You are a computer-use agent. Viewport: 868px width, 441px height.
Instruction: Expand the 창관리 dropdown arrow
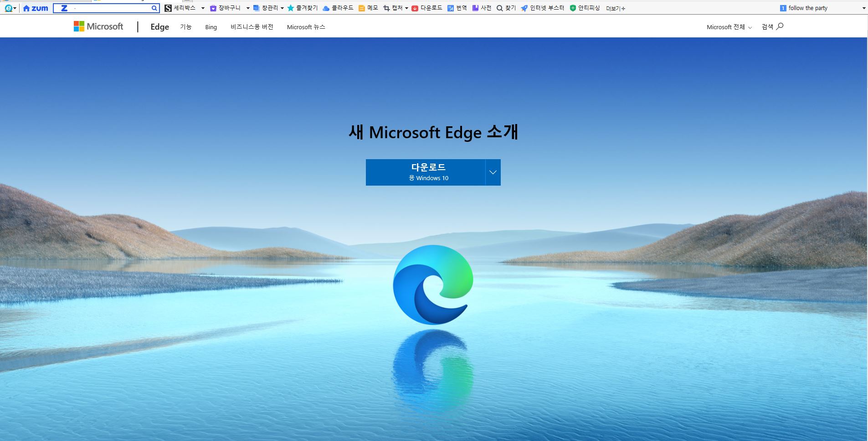(x=282, y=8)
